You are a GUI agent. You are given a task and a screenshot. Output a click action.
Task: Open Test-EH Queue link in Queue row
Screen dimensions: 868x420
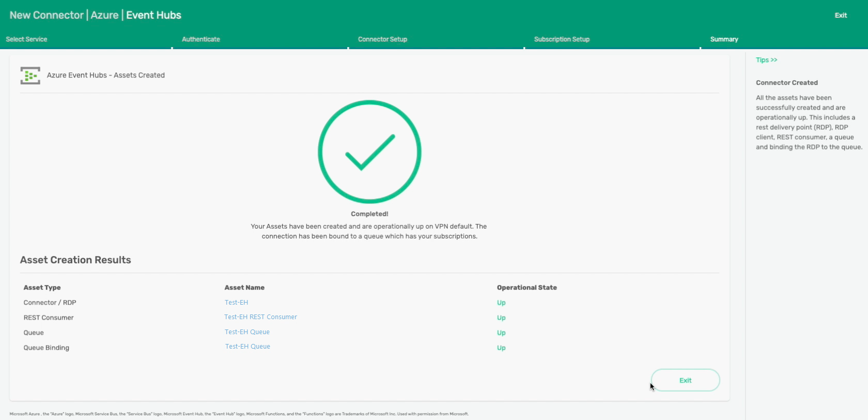point(247,332)
